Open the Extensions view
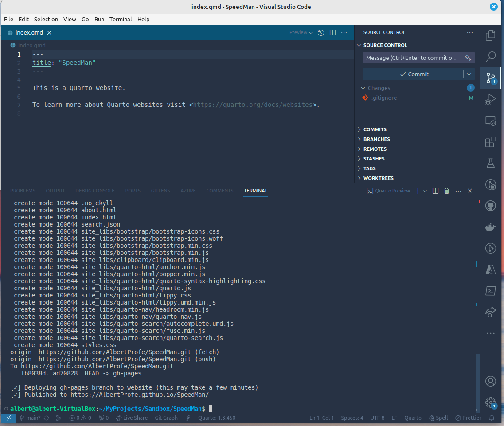Screen dimensions: 504x426 tap(491, 142)
